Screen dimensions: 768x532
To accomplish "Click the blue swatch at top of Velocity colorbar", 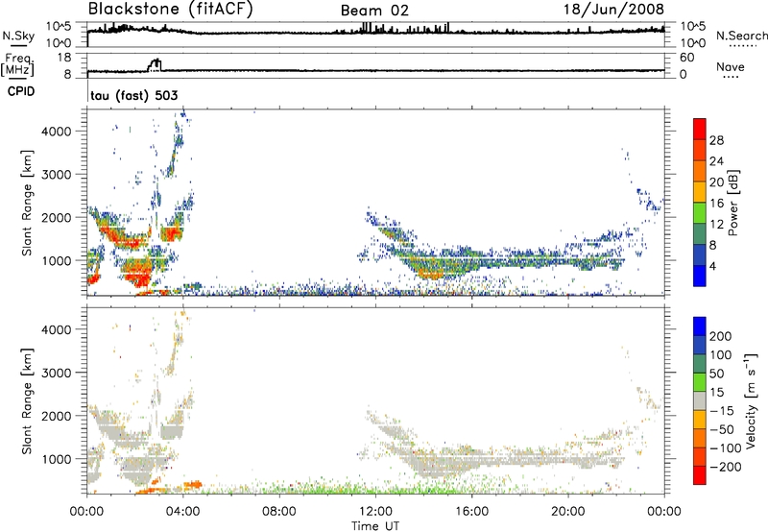I will pos(700,326).
